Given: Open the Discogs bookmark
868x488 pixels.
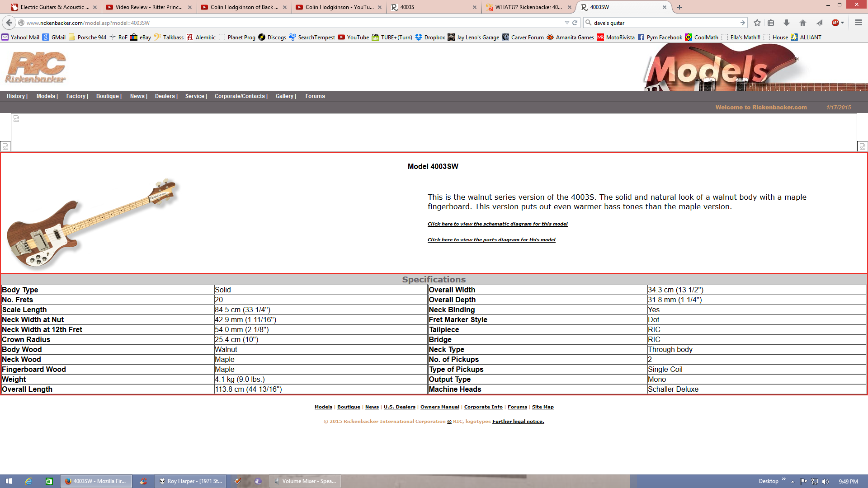Looking at the screenshot, I should pyautogui.click(x=272, y=38).
